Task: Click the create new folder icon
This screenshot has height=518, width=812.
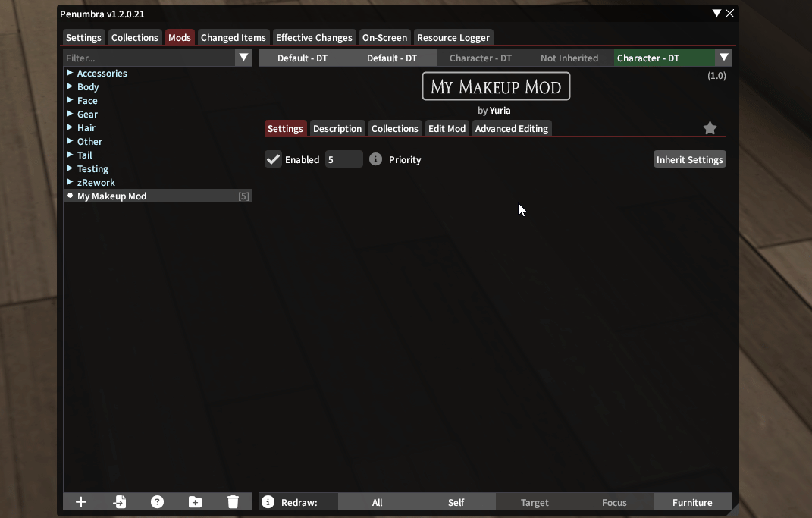Action: [x=195, y=502]
